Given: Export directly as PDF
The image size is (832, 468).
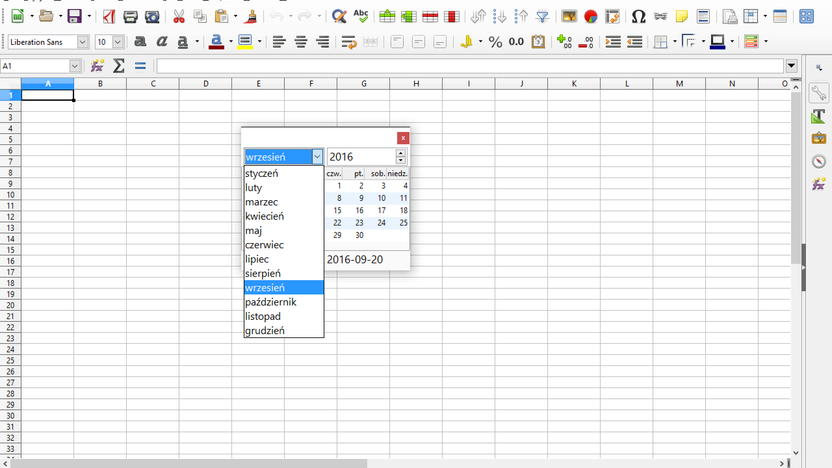Looking at the screenshot, I should click(109, 16).
